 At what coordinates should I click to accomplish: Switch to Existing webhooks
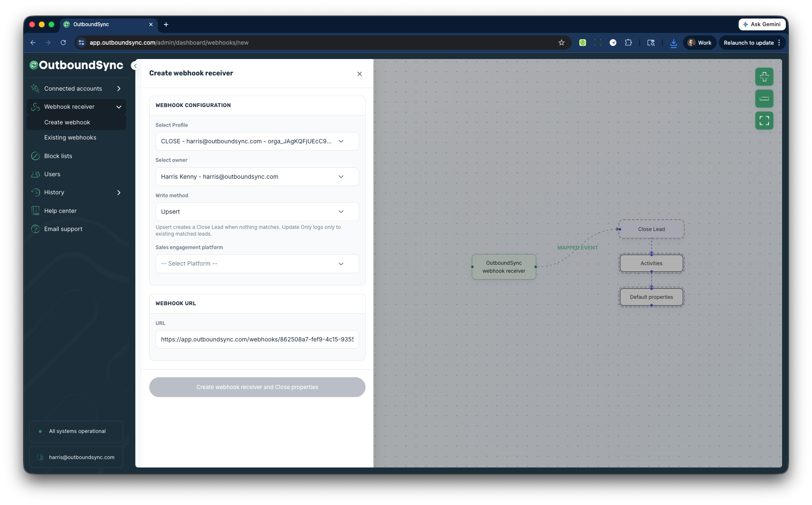(x=70, y=137)
